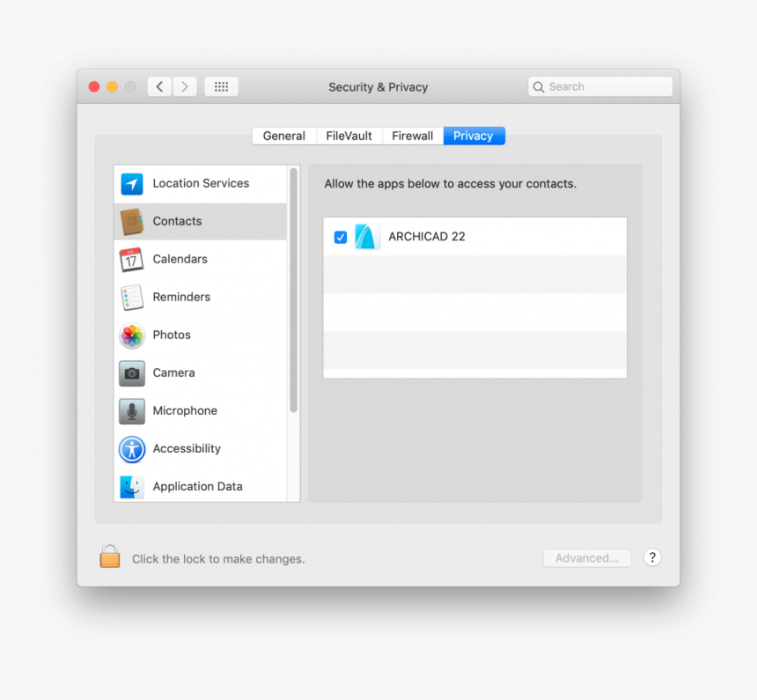The image size is (757, 700).
Task: Switch to the Firewall tab
Action: pyautogui.click(x=412, y=136)
